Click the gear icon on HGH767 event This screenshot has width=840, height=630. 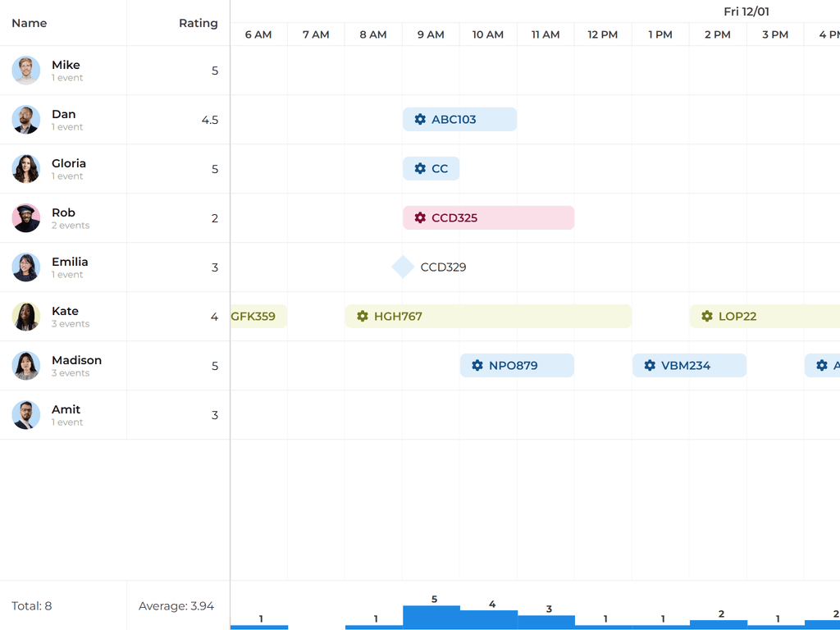363,317
